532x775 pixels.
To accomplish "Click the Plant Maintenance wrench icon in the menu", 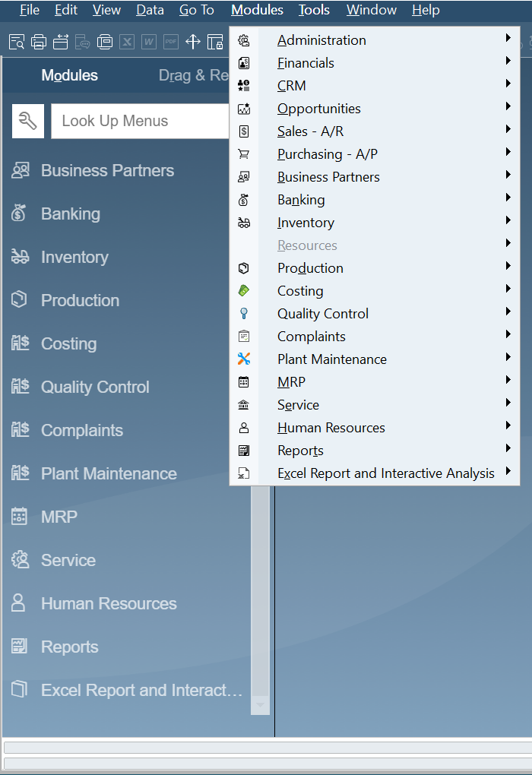I will coord(245,359).
